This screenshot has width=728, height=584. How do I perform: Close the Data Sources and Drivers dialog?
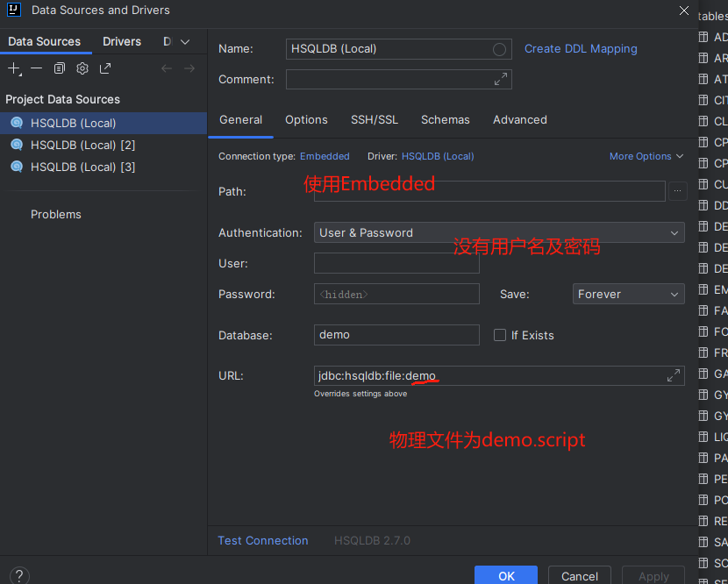(683, 11)
